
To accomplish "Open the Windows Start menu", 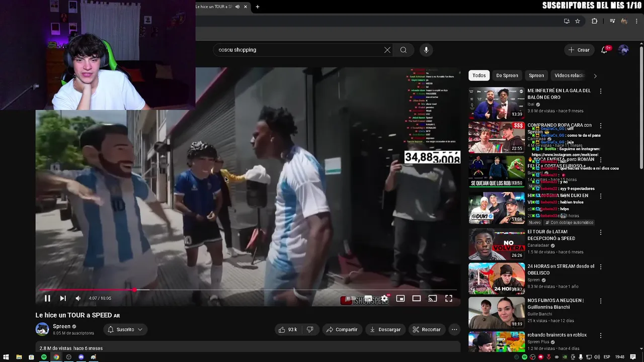I will click(x=6, y=357).
